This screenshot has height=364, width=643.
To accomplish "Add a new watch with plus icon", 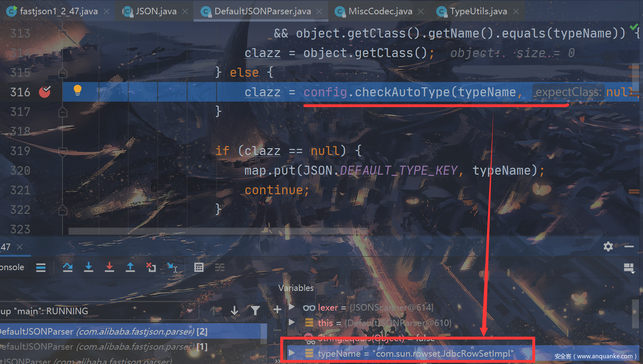I will tap(277, 309).
